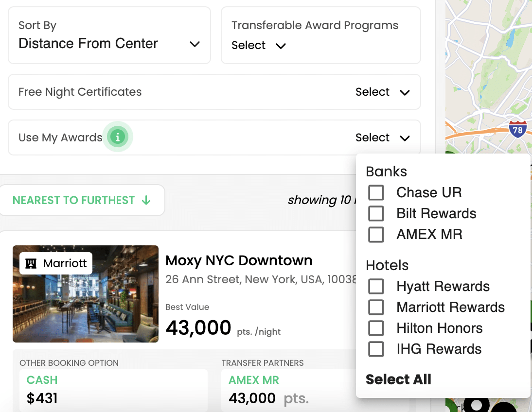Click the Interstate 78 shield on map
The height and width of the screenshot is (412, 532).
tap(518, 129)
